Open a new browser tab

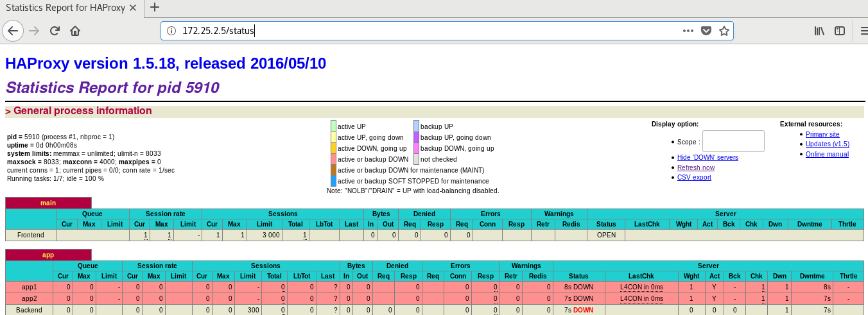(155, 8)
